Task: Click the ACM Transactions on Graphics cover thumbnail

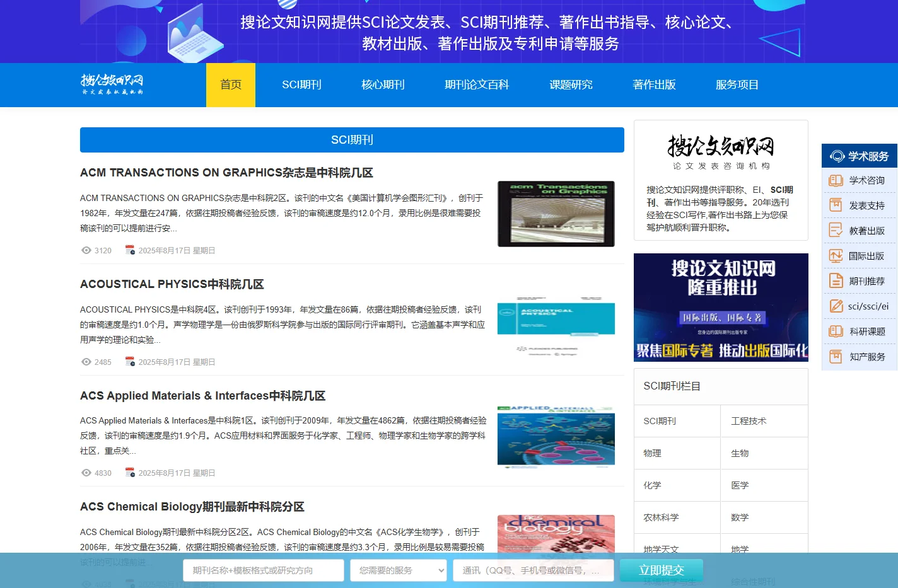Action: point(556,214)
